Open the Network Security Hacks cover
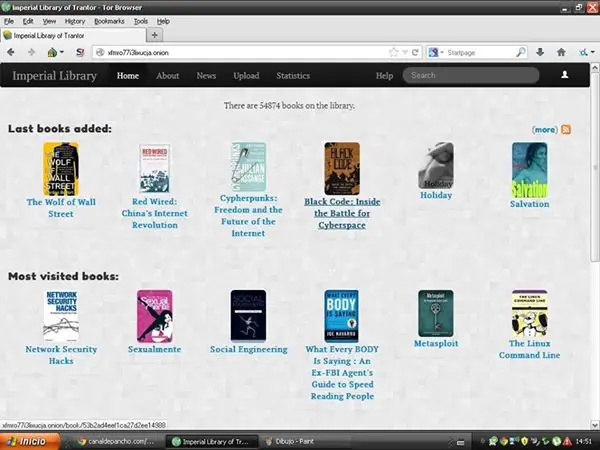Image resolution: width=600 pixels, height=450 pixels. [x=61, y=316]
